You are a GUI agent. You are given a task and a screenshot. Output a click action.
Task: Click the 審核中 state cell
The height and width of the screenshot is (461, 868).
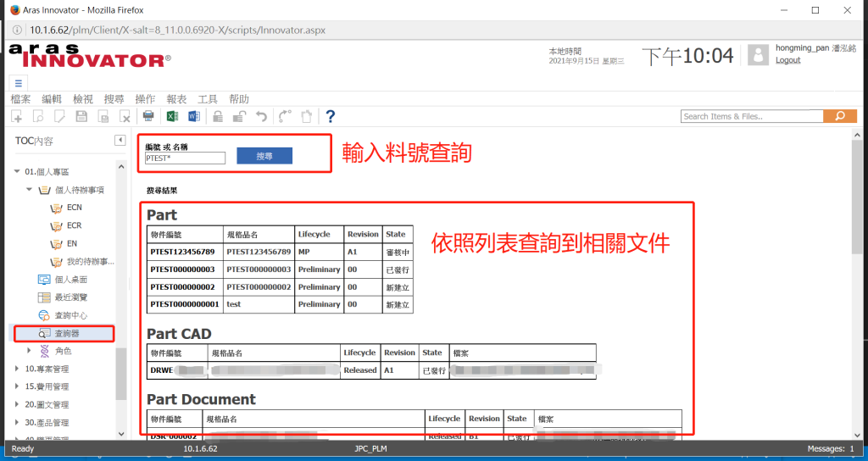pyautogui.click(x=398, y=253)
